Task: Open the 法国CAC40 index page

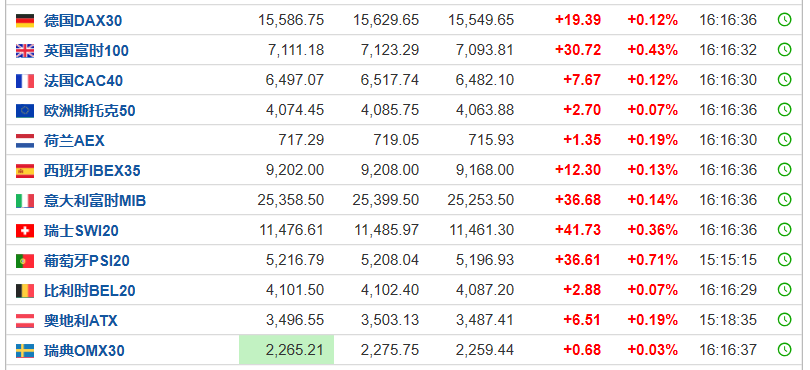Action: click(x=83, y=81)
